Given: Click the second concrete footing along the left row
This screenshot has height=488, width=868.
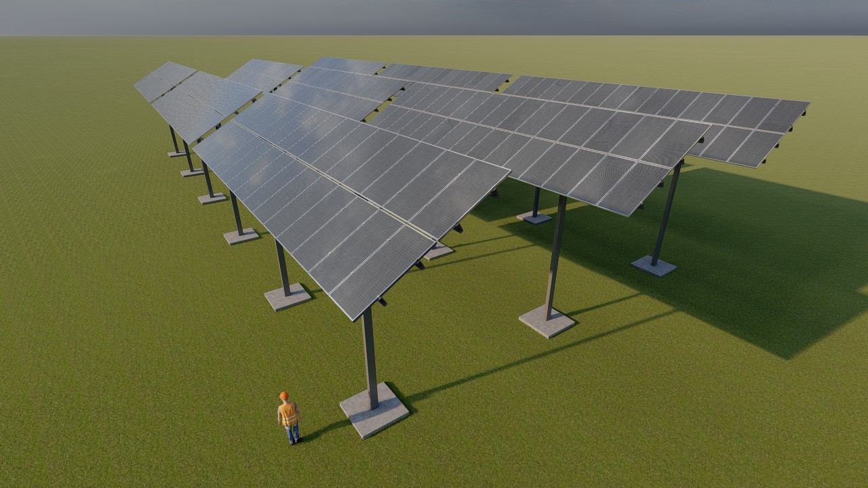Looking at the screenshot, I should [x=241, y=236].
